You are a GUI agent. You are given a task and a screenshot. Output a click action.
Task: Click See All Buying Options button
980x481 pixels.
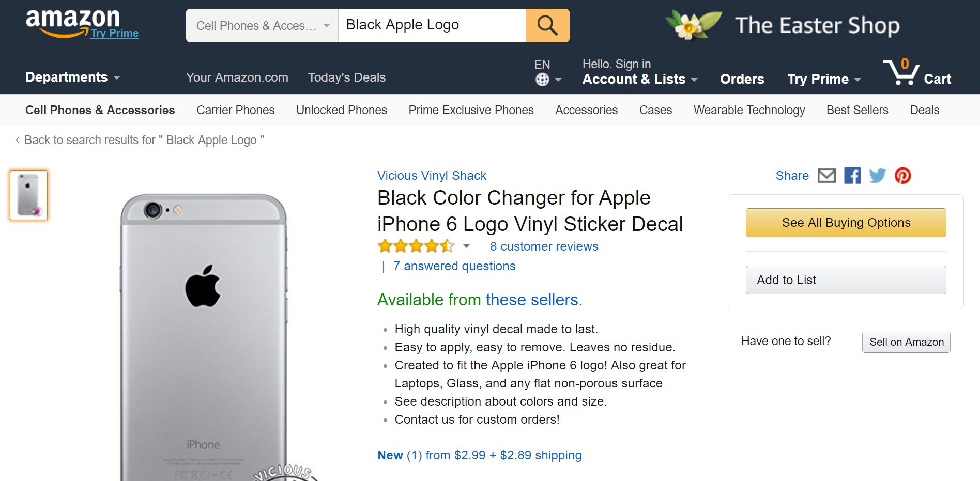coord(846,223)
